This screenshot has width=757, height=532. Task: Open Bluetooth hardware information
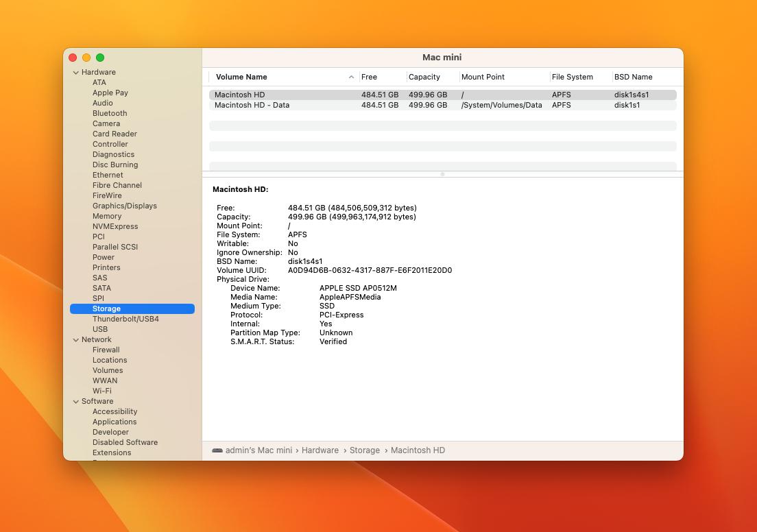point(110,113)
